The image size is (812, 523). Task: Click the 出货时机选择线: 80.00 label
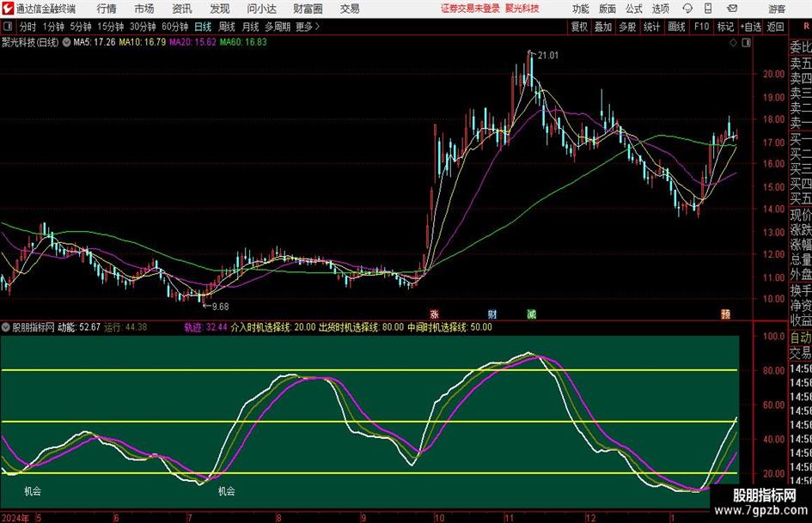361,327
